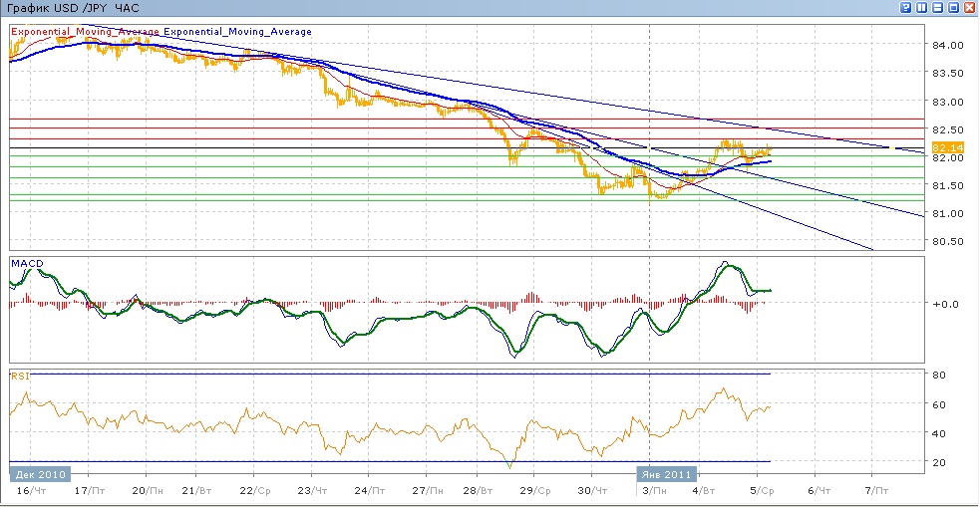This screenshot has width=980, height=507.
Task: Maximize the chart window
Action: coord(954,7)
